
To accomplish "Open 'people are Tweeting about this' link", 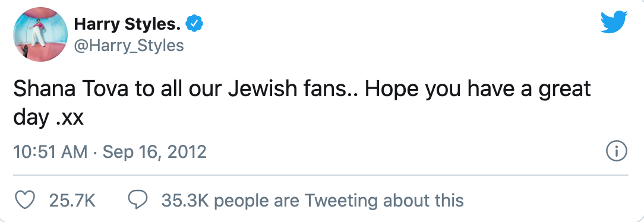I will click(x=339, y=201).
